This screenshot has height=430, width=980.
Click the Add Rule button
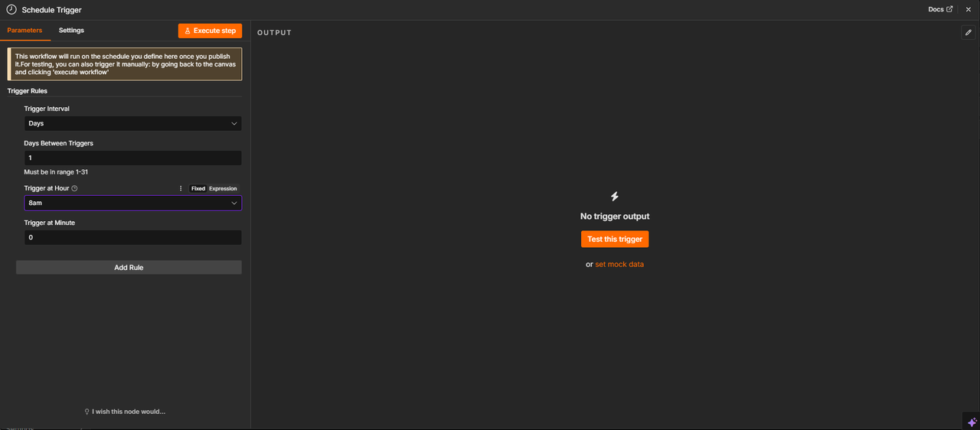pyautogui.click(x=129, y=268)
